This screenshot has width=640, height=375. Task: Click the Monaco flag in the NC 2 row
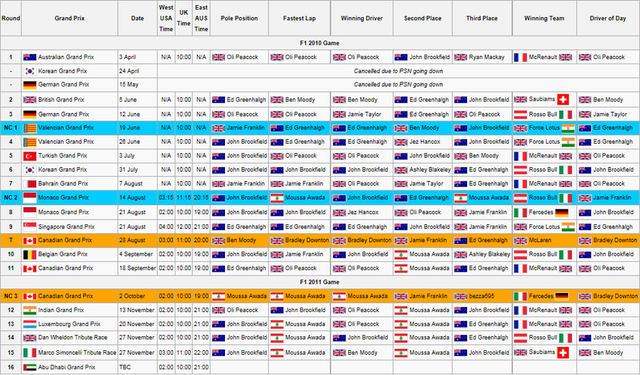click(x=30, y=198)
